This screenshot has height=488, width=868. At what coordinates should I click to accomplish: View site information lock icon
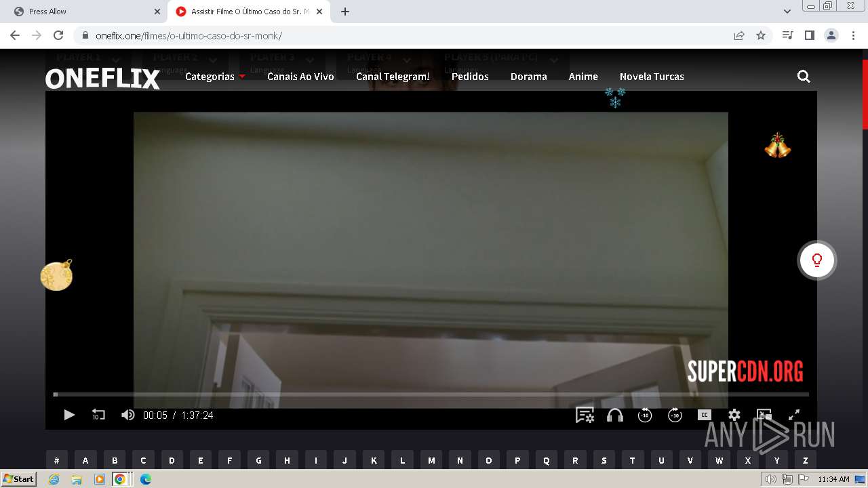(x=85, y=36)
